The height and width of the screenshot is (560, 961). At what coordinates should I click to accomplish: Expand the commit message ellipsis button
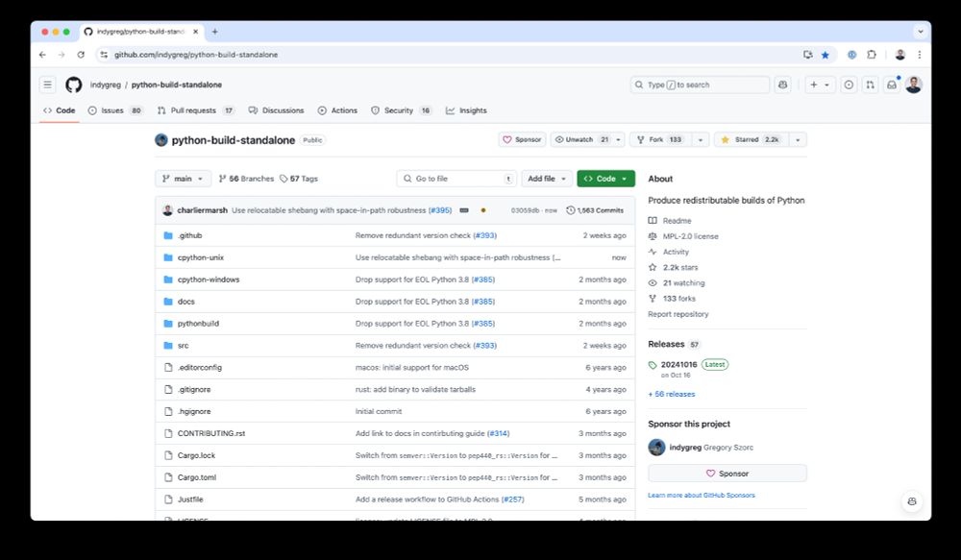click(464, 210)
